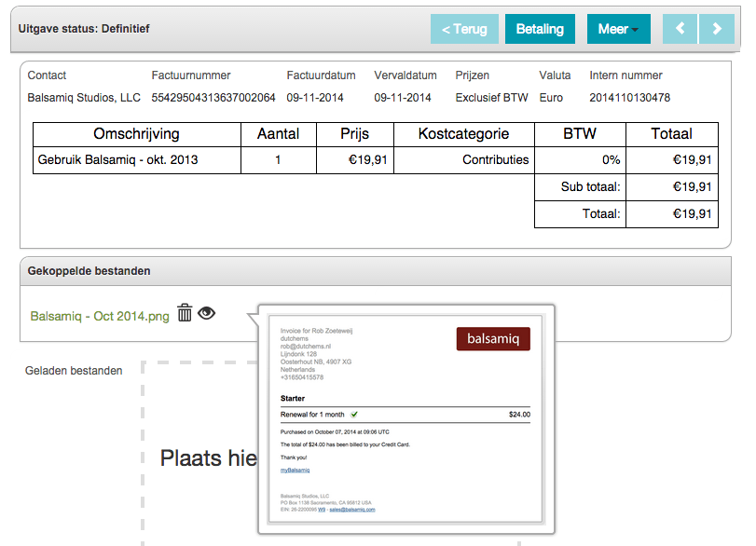Select the contact Balsamiq Studios, LLC
This screenshot has width=756, height=546.
(x=84, y=98)
